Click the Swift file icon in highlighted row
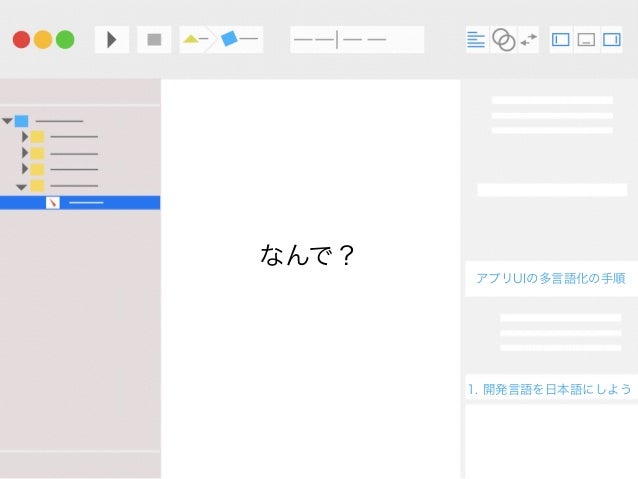This screenshot has height=479, width=638. (x=53, y=203)
